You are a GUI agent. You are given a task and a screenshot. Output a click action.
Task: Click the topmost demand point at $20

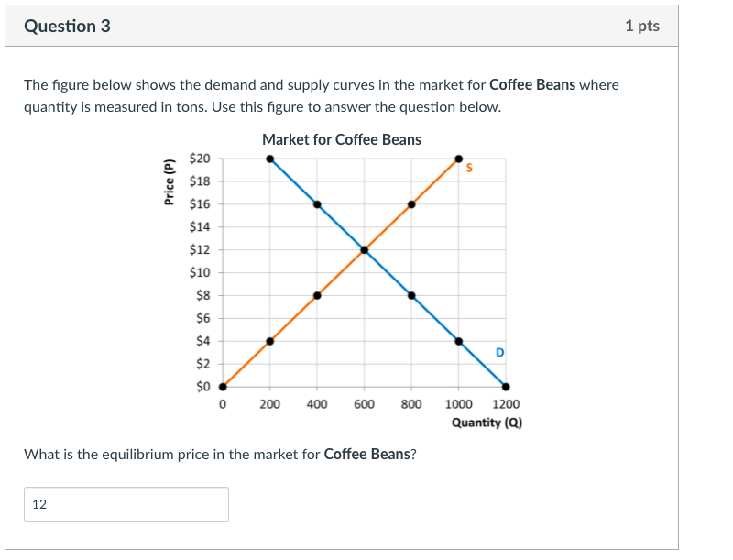click(x=269, y=158)
